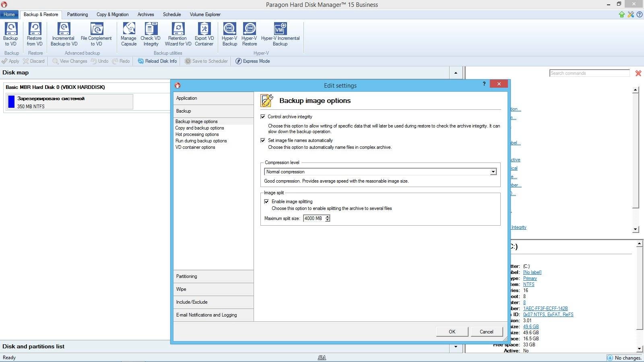This screenshot has width=644, height=362.
Task: Click the Apply toolbar button
Action: pyautogui.click(x=10, y=61)
